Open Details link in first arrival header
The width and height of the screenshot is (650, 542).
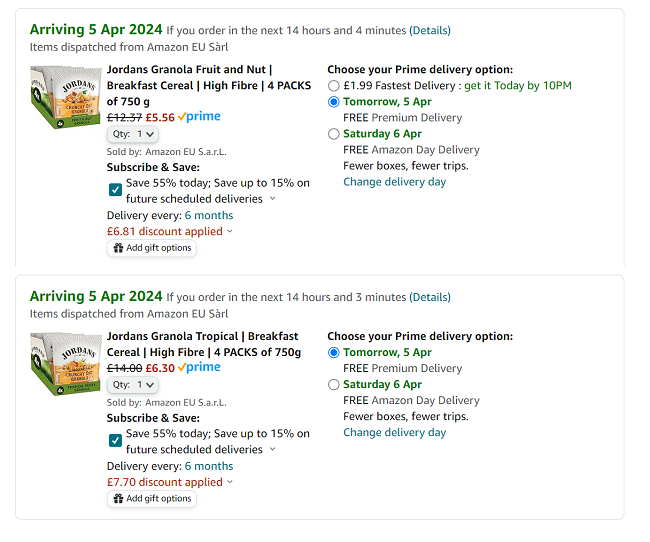(x=430, y=30)
